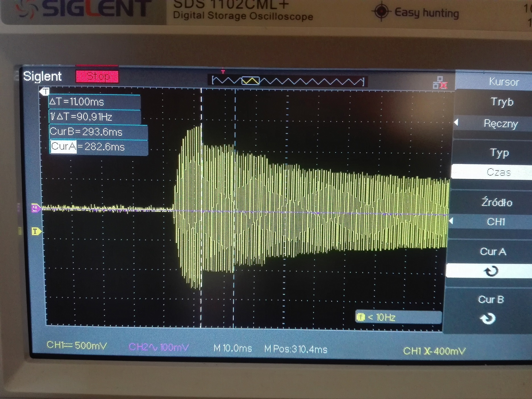
Task: Click the Cur B rotary knob icon
Action: (x=488, y=319)
